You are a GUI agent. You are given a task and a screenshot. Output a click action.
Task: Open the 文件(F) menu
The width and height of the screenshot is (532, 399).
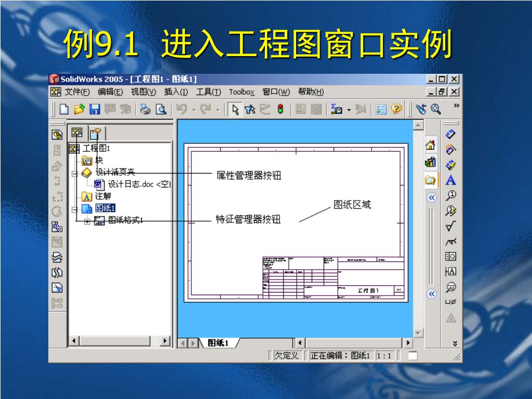click(77, 91)
